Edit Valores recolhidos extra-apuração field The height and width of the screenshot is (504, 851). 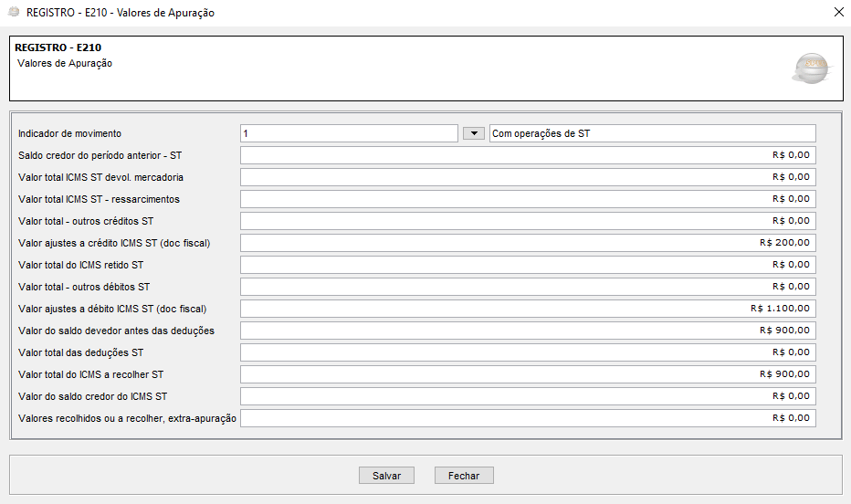[x=527, y=418]
